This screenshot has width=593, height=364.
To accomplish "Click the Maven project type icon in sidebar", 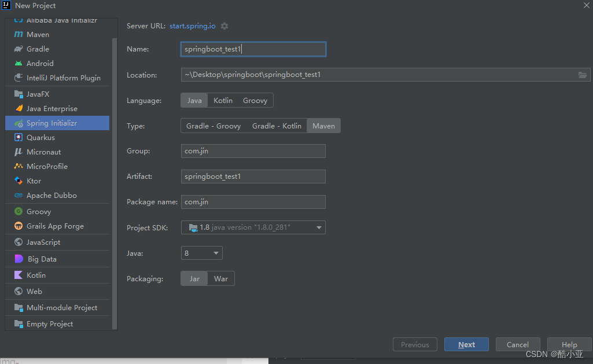I will [18, 35].
